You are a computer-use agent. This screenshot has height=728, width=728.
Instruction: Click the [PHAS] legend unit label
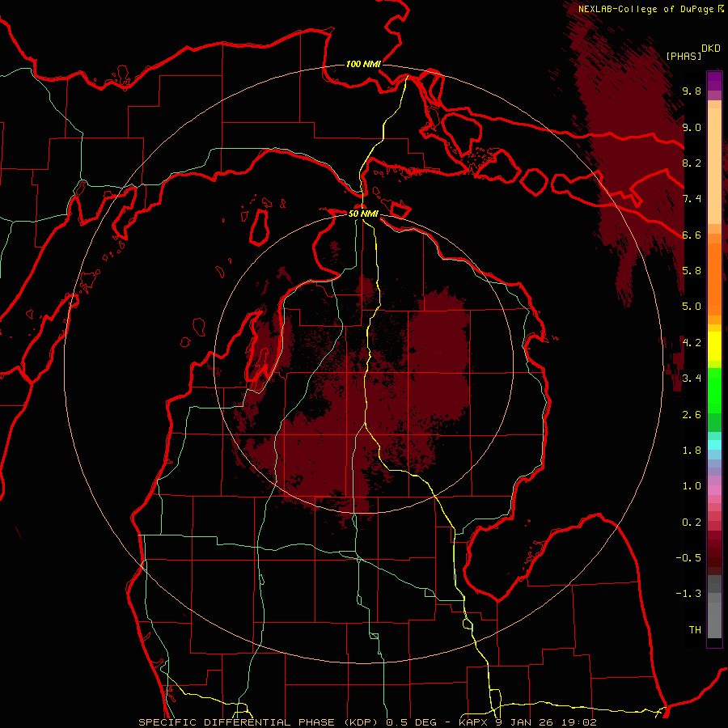[x=684, y=57]
